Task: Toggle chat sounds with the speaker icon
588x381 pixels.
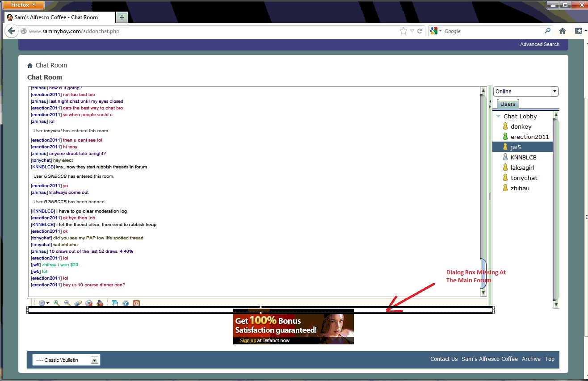Action: click(100, 303)
